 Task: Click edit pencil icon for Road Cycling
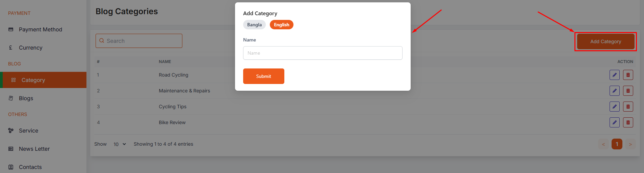pyautogui.click(x=614, y=75)
